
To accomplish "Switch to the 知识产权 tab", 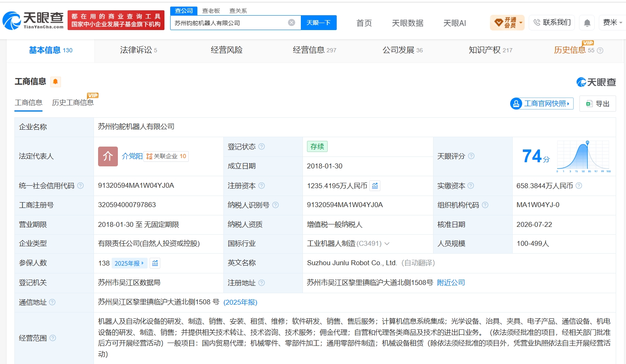I will (490, 50).
